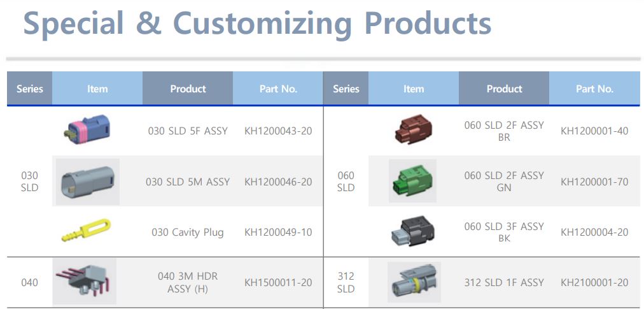Click the blue 030 SLD 5F connector image
644x309 pixels.
(x=88, y=129)
